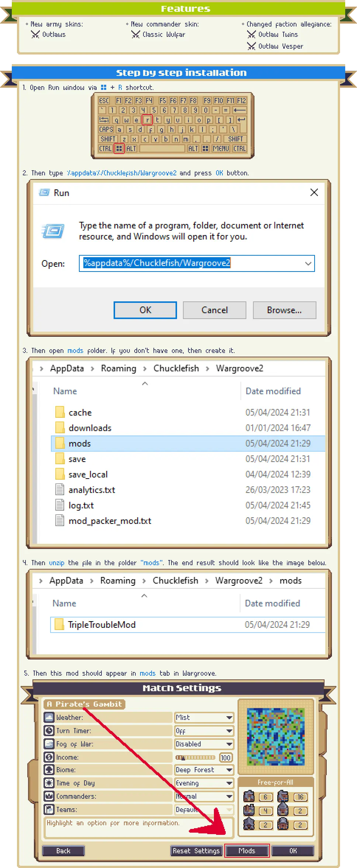Screen dimensions: 357x868
Task: Click the Time of Day sun icon
Action: pyautogui.click(x=49, y=783)
